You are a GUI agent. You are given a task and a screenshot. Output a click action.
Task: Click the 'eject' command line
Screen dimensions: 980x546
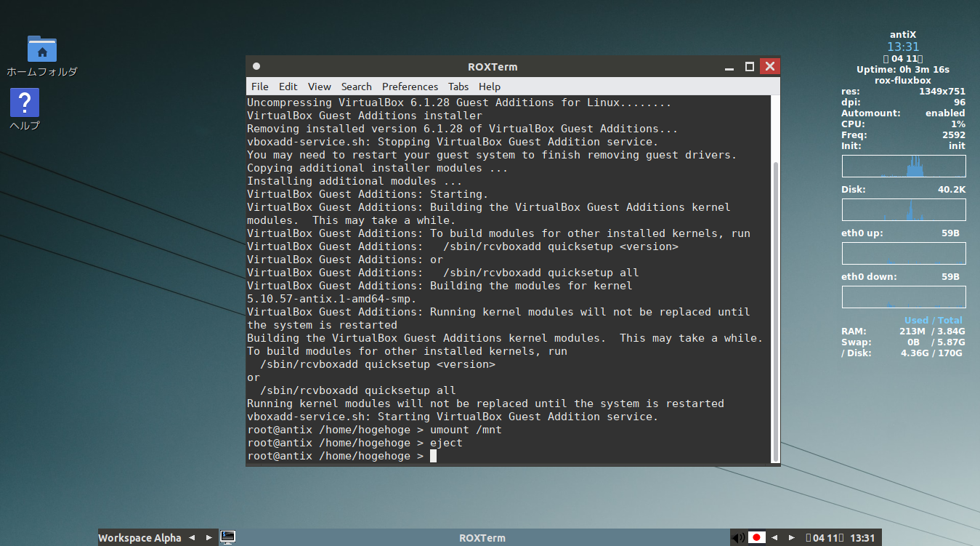tap(355, 443)
